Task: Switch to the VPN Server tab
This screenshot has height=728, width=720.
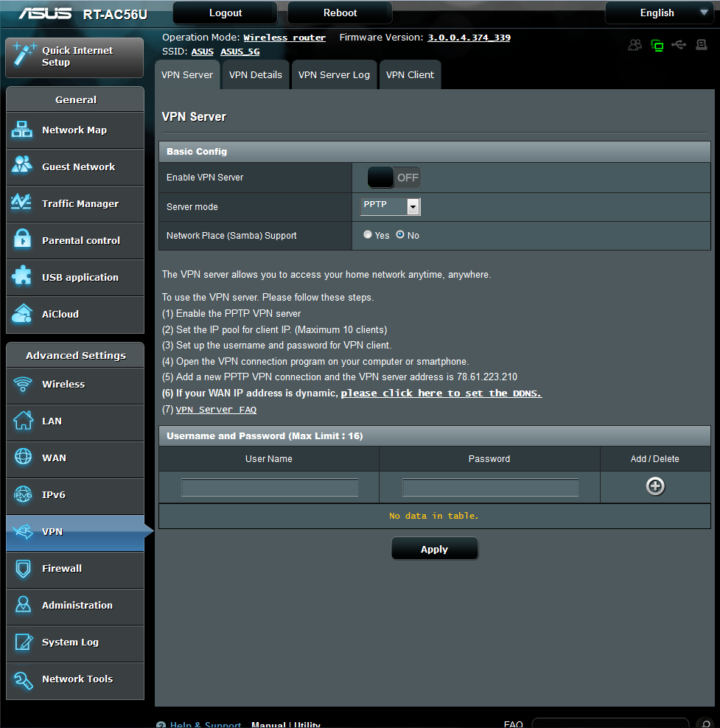Action: [x=187, y=74]
